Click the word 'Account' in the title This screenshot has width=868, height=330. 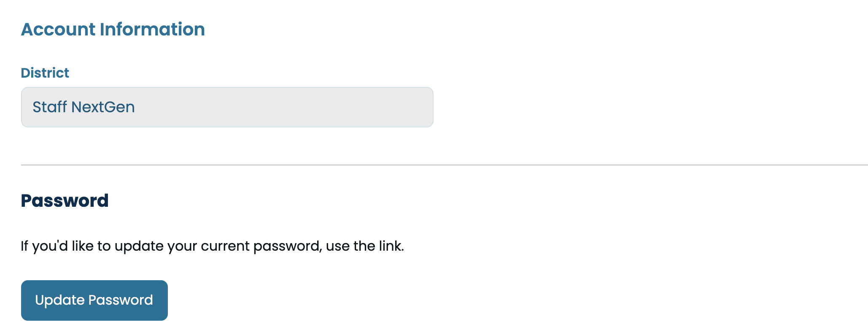point(58,30)
